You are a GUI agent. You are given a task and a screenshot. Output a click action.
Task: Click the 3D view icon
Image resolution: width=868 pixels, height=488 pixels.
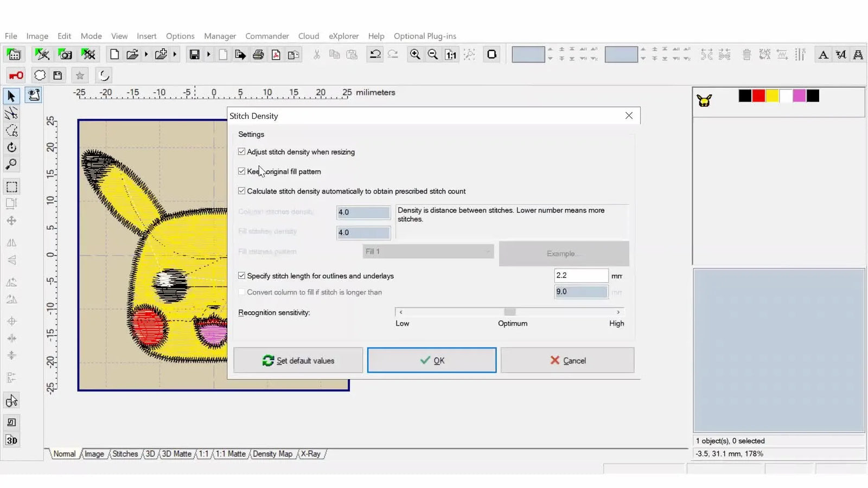point(11,440)
